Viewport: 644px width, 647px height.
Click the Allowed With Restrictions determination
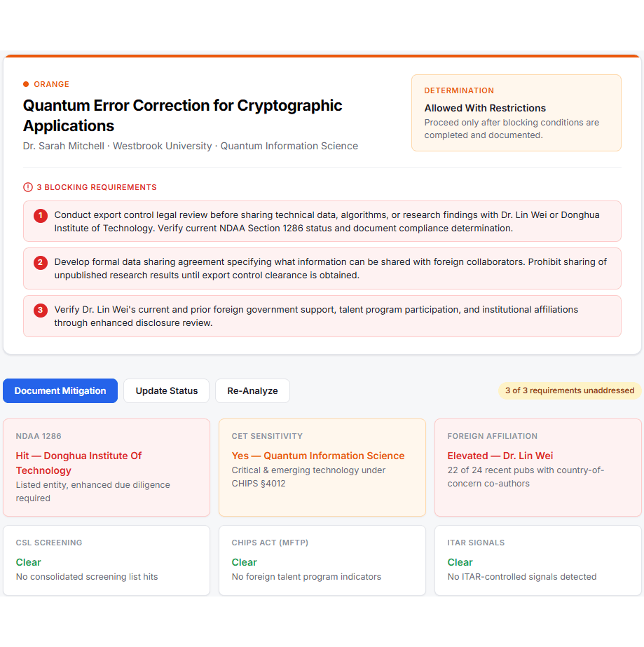pos(484,108)
